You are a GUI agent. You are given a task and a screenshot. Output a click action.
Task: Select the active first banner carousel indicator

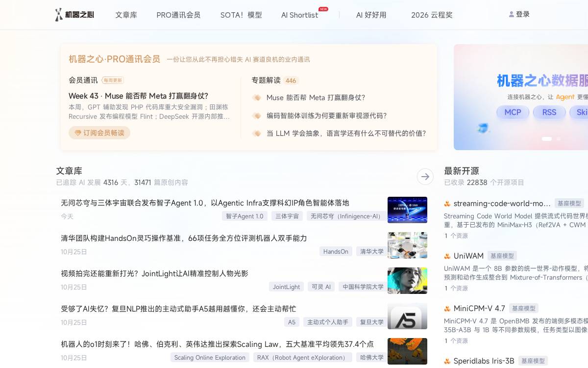pyautogui.click(x=547, y=139)
